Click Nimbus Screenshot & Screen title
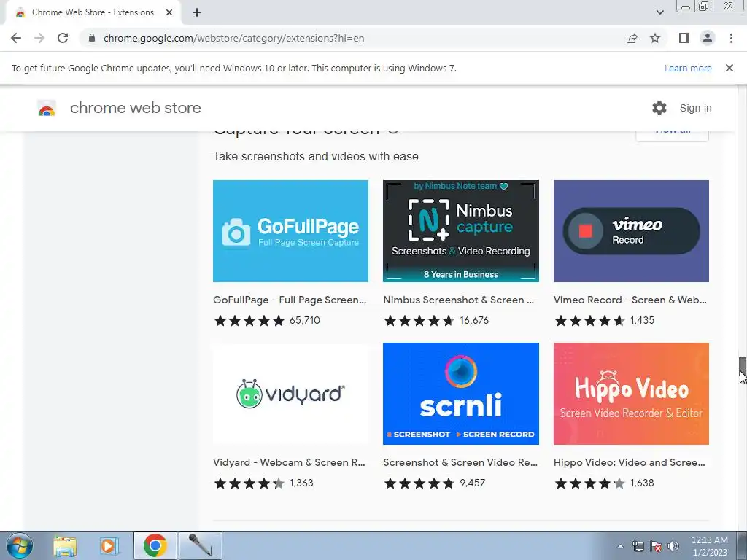747x560 pixels. click(x=459, y=300)
